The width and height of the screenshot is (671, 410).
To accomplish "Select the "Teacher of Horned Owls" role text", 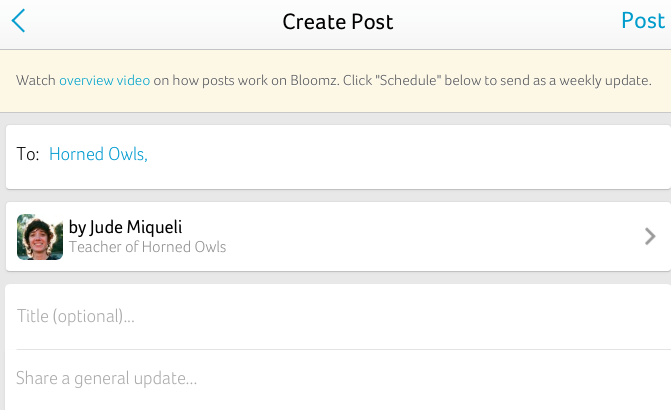I will (147, 247).
